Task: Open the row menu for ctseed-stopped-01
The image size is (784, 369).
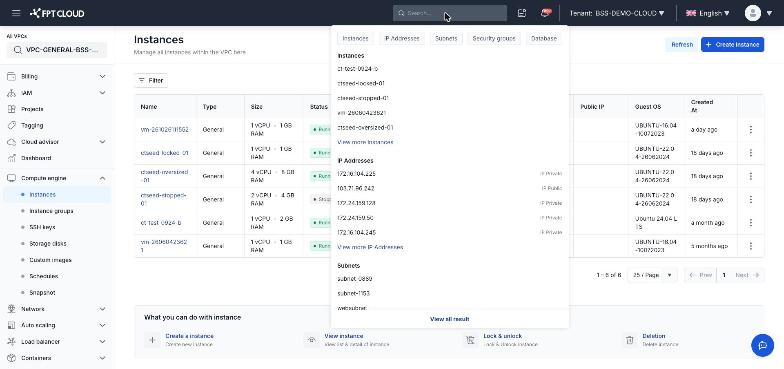Action: coord(750,200)
